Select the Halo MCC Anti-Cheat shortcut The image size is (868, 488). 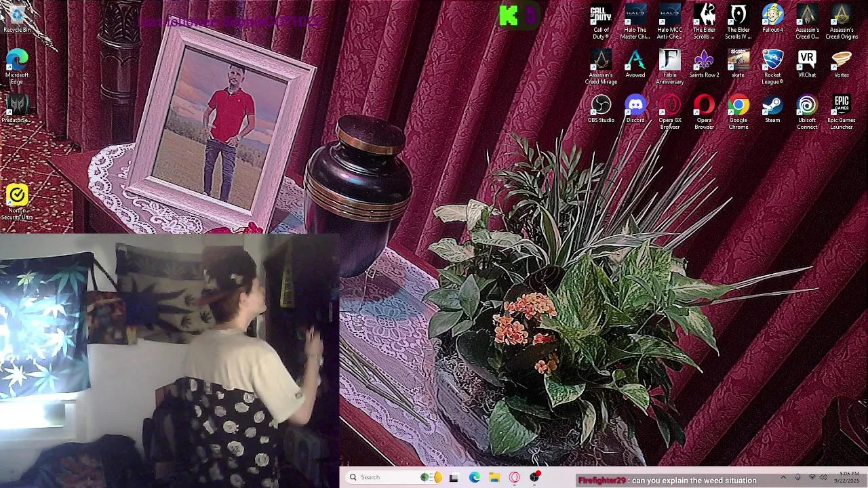click(670, 22)
